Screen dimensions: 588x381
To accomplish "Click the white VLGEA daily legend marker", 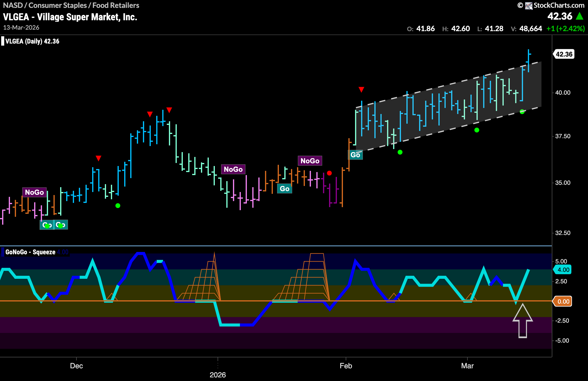I will (3, 41).
